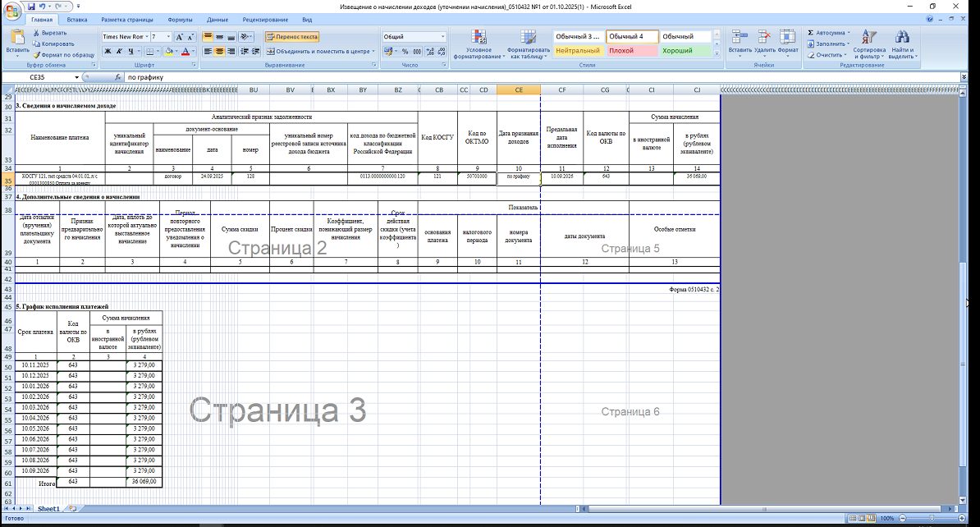Align cell text to bottom

point(231,37)
